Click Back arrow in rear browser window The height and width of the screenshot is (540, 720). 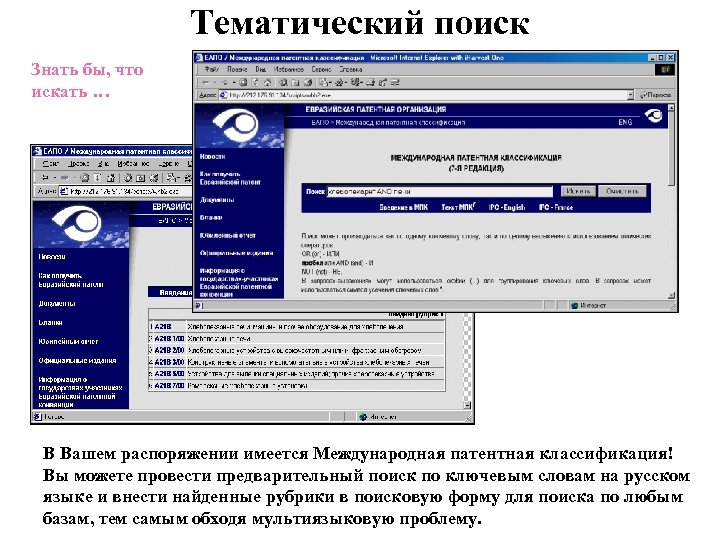coord(45,177)
